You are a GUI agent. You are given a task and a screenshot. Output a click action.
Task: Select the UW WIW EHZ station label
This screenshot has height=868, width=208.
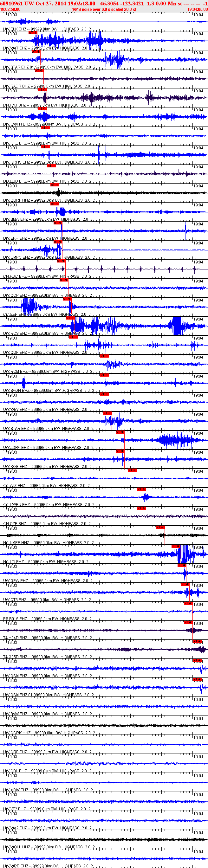coord(47,410)
